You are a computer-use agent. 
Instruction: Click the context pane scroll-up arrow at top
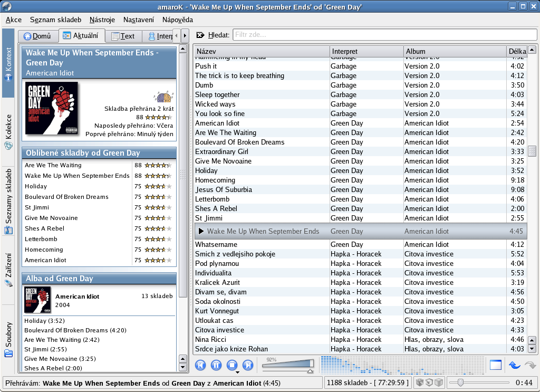(183, 49)
